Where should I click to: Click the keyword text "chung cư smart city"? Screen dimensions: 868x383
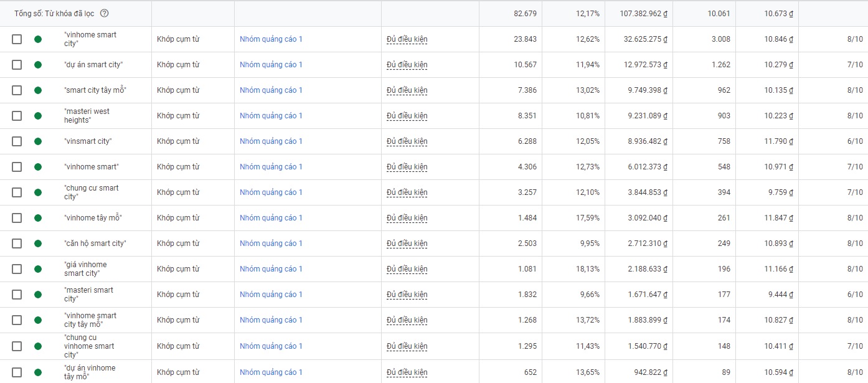tap(92, 192)
